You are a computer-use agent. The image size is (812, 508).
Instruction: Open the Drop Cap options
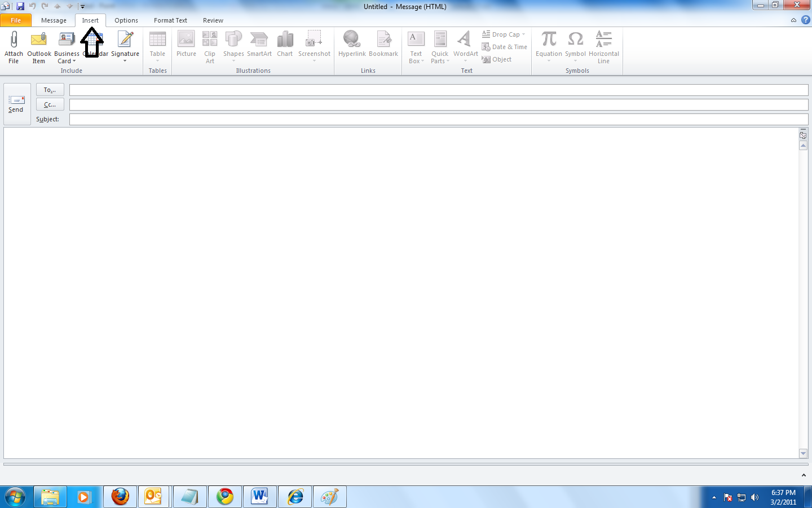[x=504, y=34]
